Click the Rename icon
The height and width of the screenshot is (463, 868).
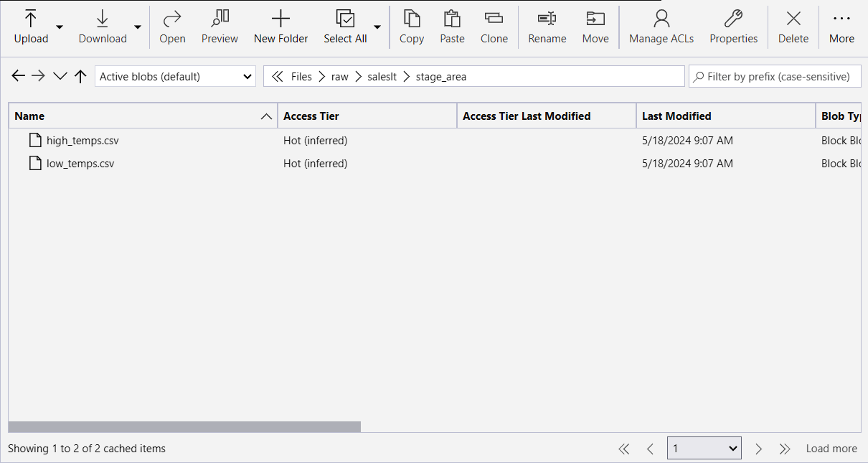[x=547, y=18]
